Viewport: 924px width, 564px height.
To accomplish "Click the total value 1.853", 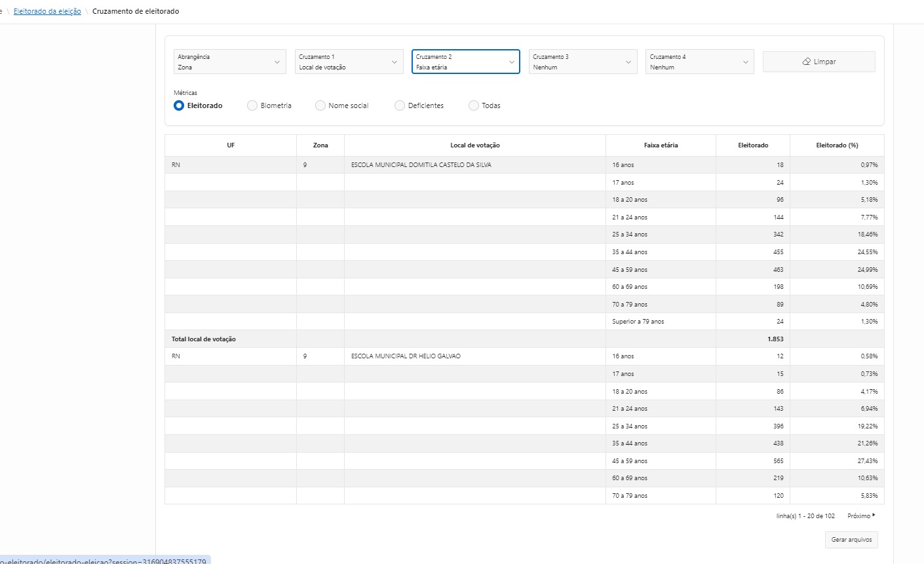I will pos(775,339).
